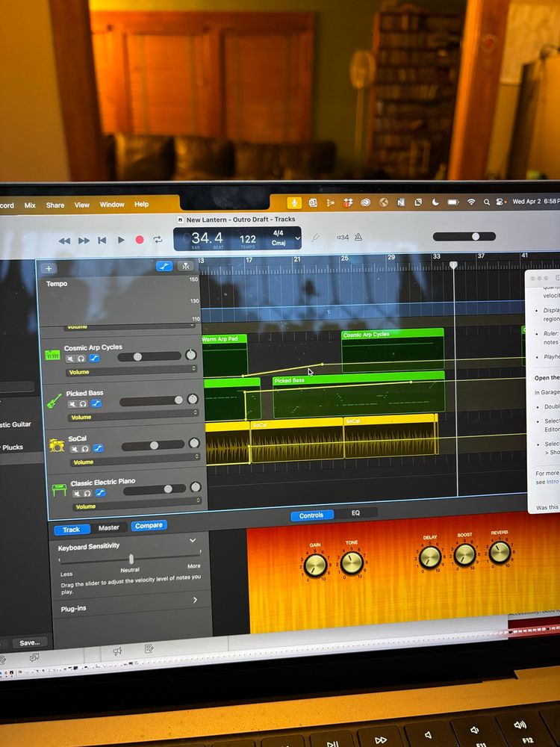Solo the Cosmic Arp Cycles track

pyautogui.click(x=81, y=359)
